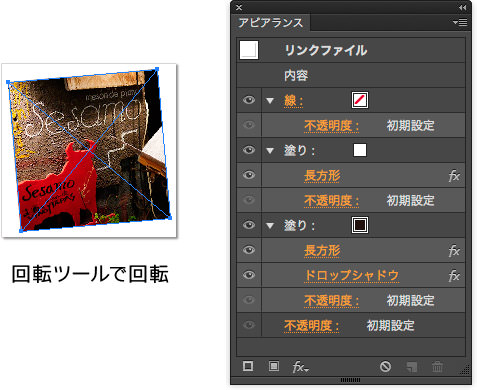The width and height of the screenshot is (477, 390).
Task: Select the 内容 row
Action: pyautogui.click(x=351, y=75)
